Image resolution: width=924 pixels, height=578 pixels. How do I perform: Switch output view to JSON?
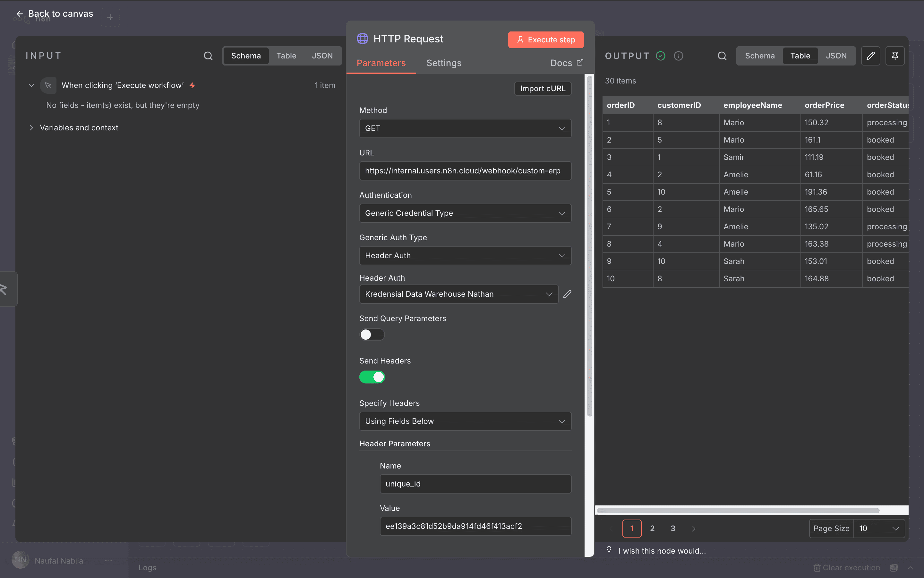[836, 56]
